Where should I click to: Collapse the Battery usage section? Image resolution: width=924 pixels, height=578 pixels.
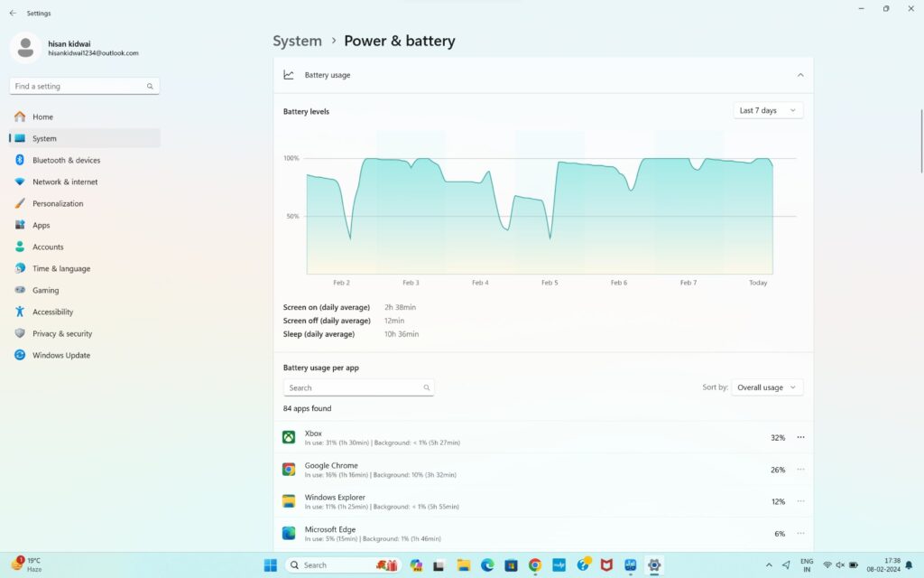[799, 75]
